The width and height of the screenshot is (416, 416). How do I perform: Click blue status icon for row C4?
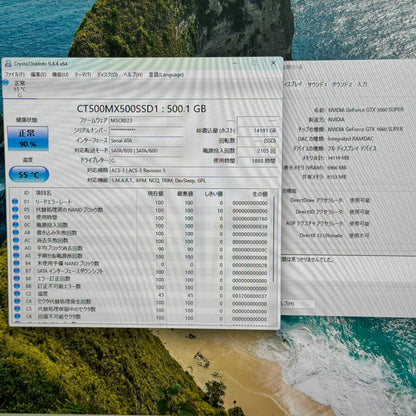tap(17, 301)
